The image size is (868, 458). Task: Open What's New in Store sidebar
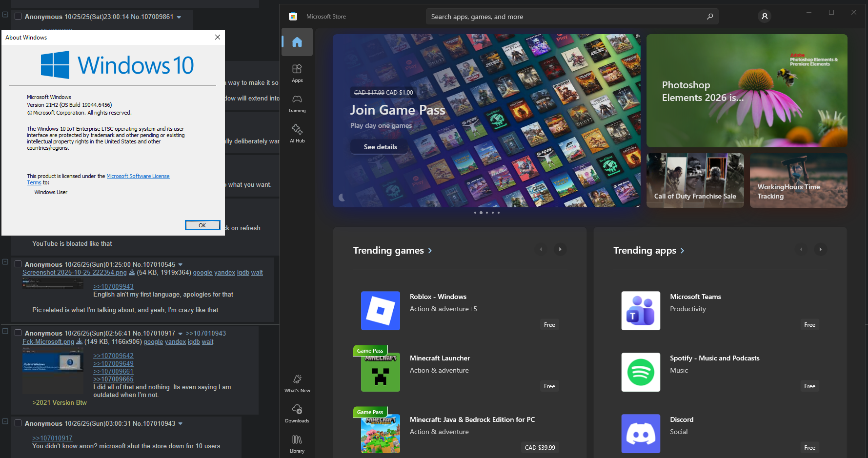pyautogui.click(x=297, y=383)
